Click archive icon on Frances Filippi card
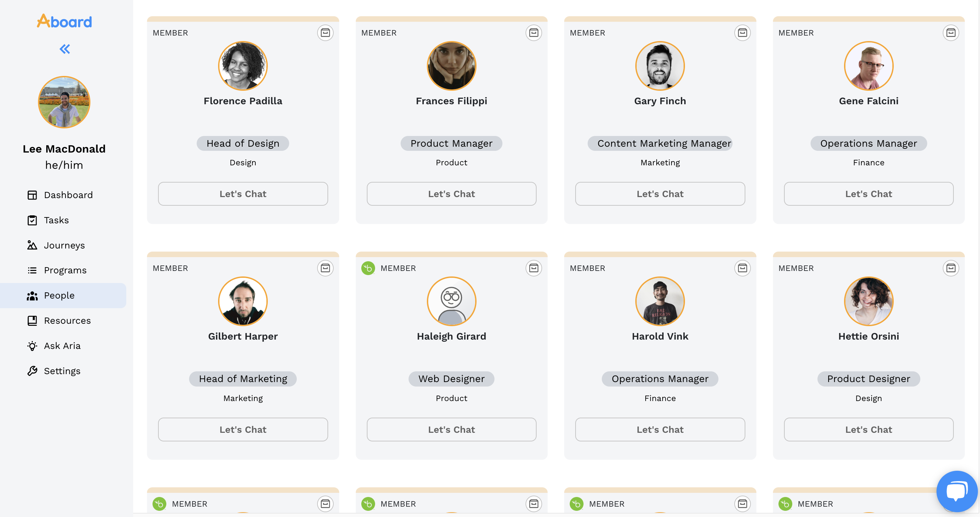The width and height of the screenshot is (980, 517). coord(533,33)
